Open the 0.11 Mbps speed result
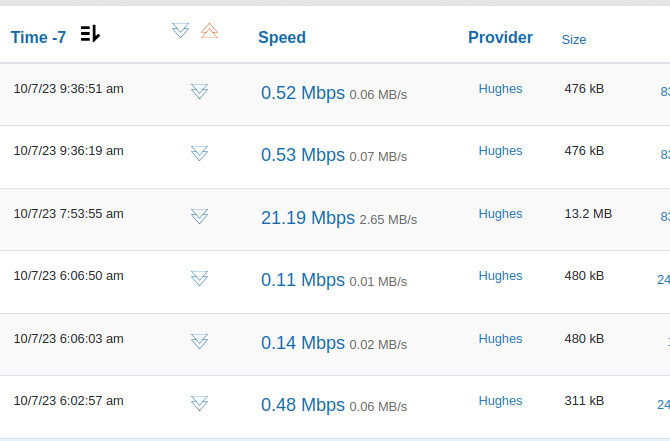670x441 pixels. (302, 280)
